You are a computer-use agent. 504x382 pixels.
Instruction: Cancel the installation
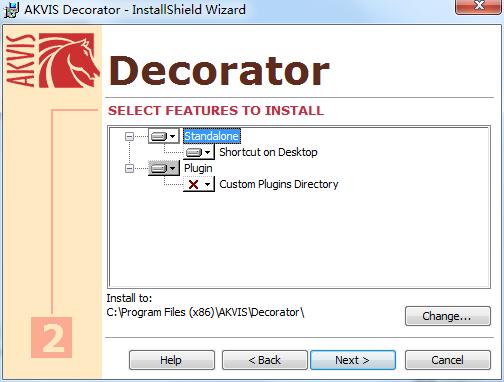pos(448,360)
